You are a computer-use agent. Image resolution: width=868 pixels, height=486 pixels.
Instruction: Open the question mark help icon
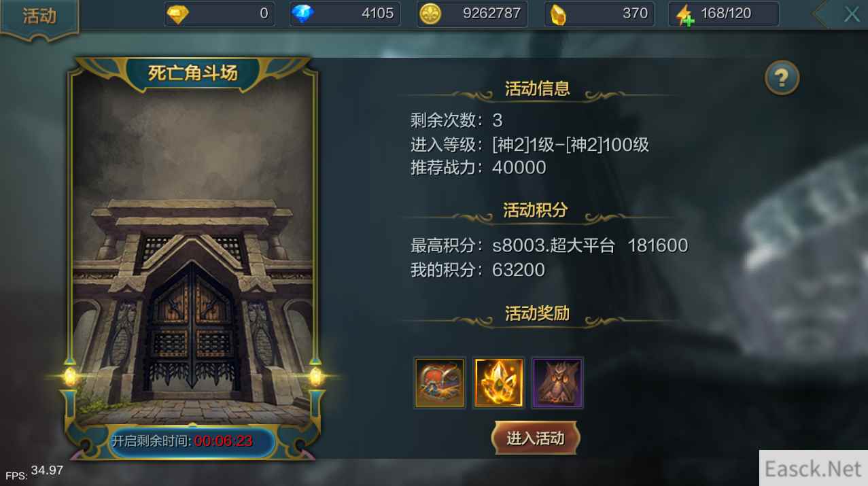782,78
